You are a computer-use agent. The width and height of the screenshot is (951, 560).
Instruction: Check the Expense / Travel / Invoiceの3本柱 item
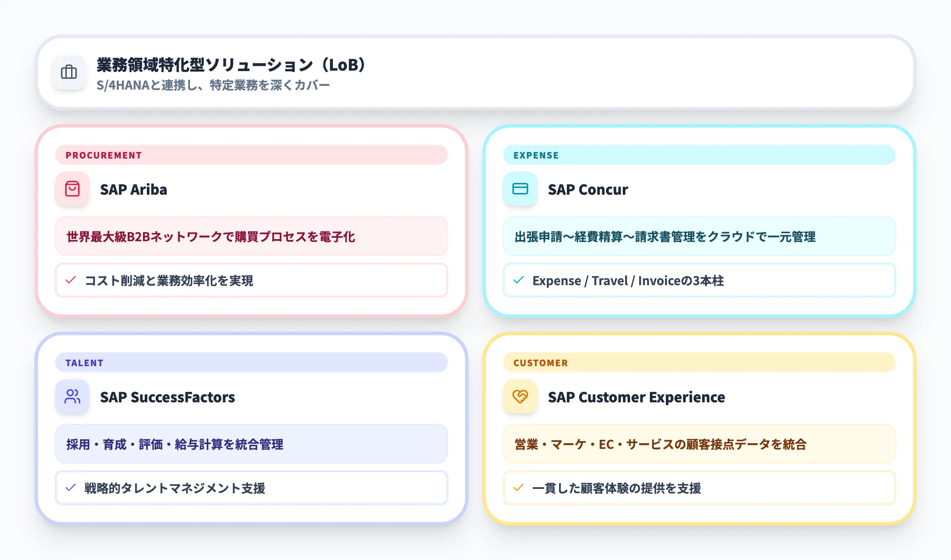[x=628, y=280]
